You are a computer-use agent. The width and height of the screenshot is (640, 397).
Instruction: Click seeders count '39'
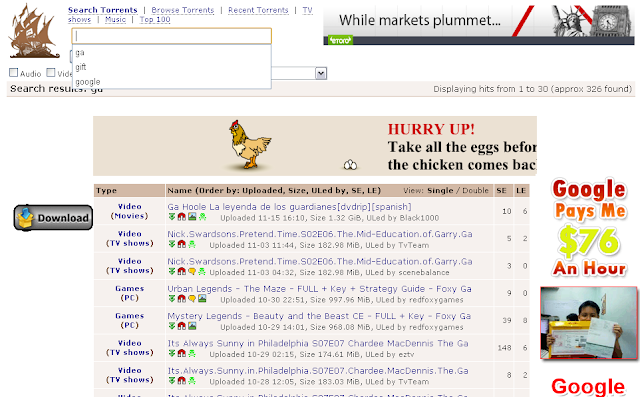pyautogui.click(x=507, y=321)
